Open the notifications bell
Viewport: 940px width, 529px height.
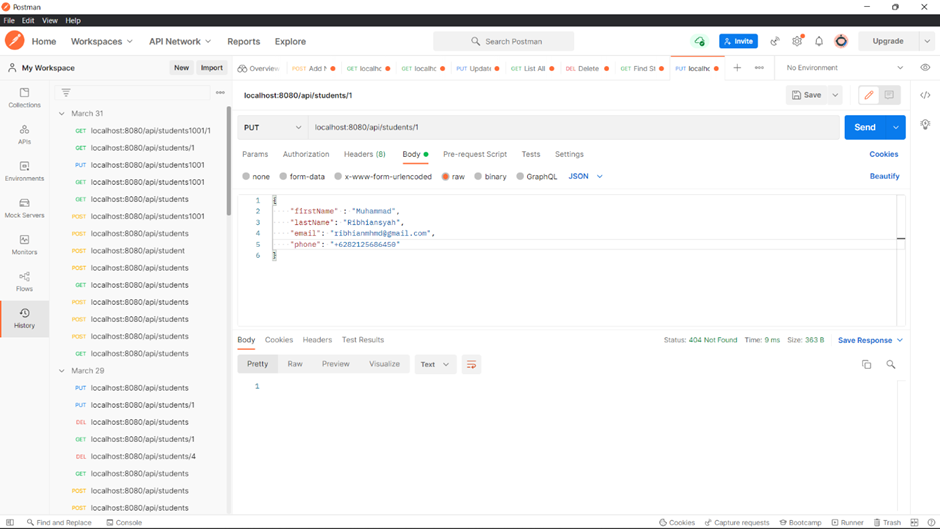coord(819,41)
